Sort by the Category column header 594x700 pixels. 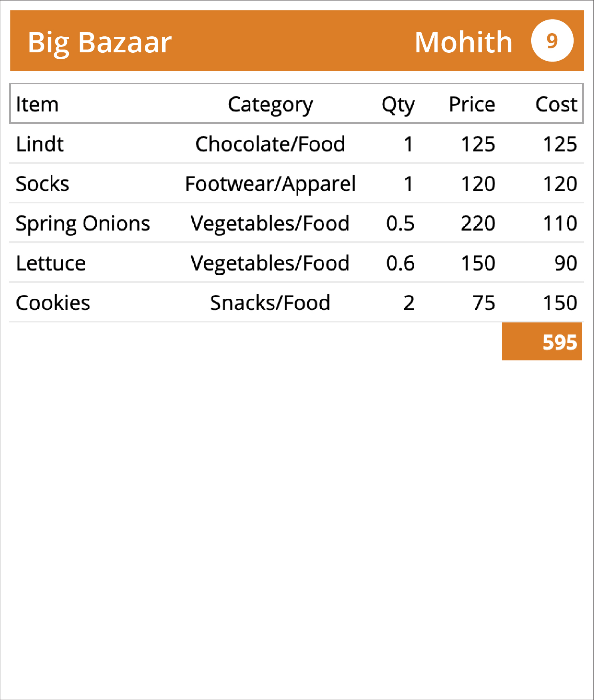[270, 105]
